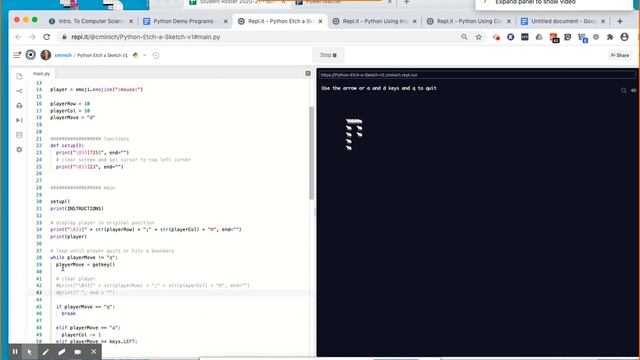Open a new browser tab with plus

click(x=620, y=21)
